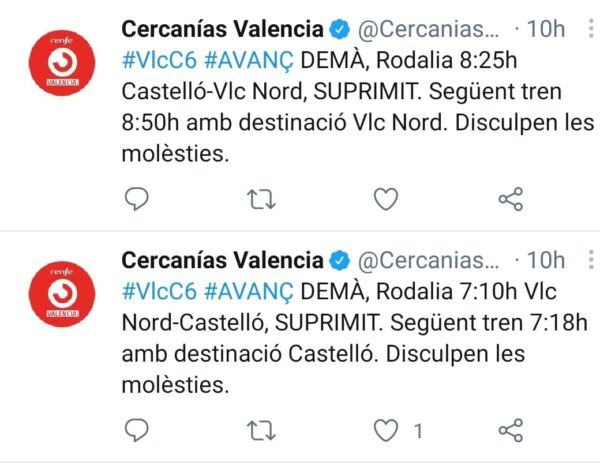Retweet the 7:10h Vlc Nord-Castelló tweet
This screenshot has width=600, height=466.
[x=261, y=431]
